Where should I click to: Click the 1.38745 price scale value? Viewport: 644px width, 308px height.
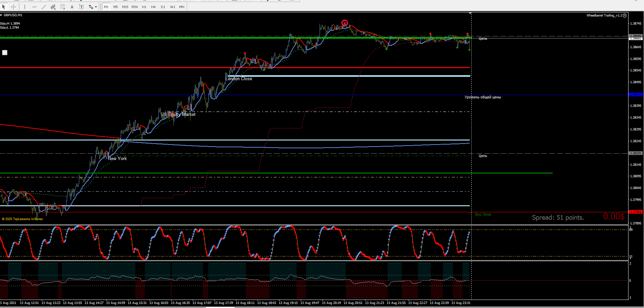pyautogui.click(x=636, y=24)
